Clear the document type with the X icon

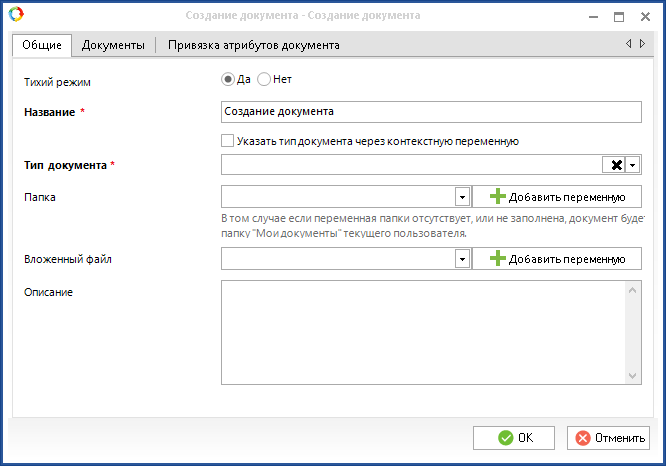tap(617, 165)
